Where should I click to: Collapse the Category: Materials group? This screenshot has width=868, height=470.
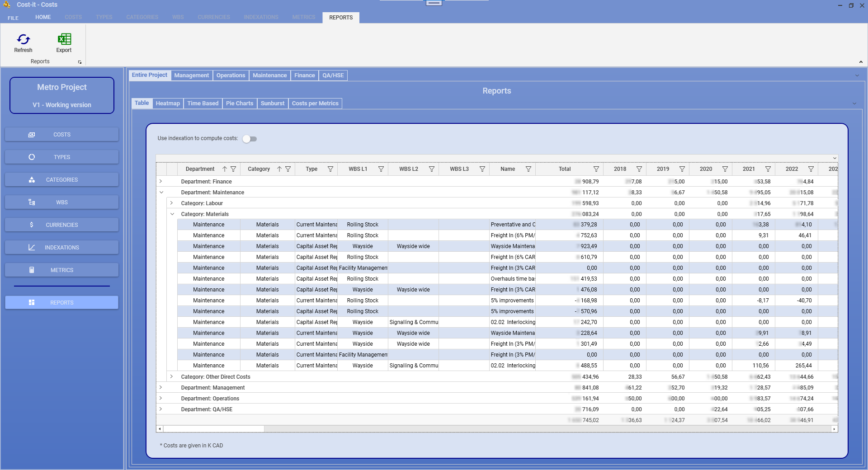172,214
